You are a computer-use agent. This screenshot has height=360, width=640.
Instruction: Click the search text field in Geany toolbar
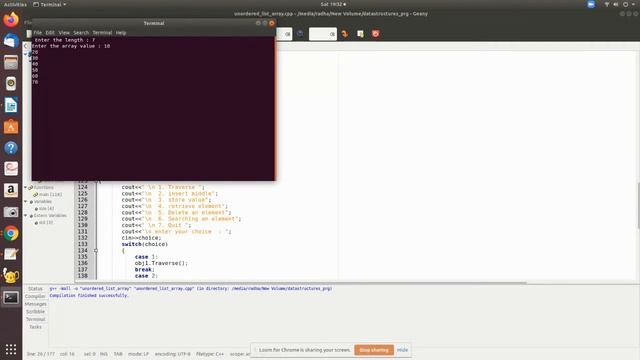[284, 34]
